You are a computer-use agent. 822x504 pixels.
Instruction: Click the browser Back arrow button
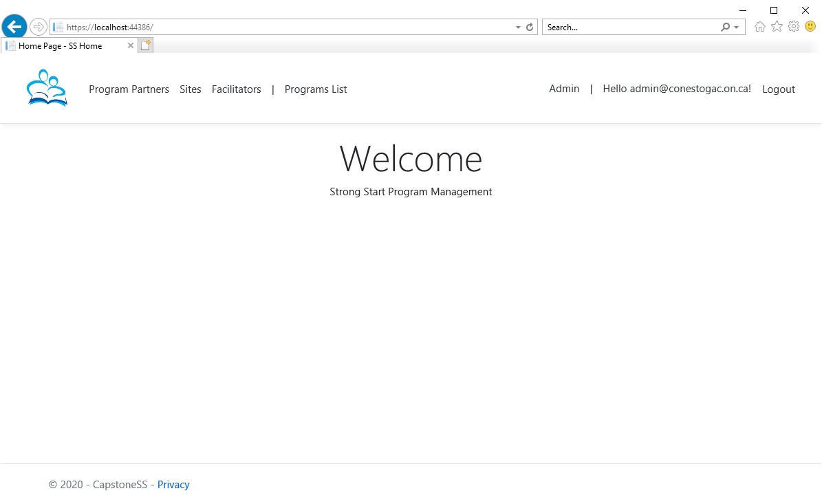[x=14, y=27]
